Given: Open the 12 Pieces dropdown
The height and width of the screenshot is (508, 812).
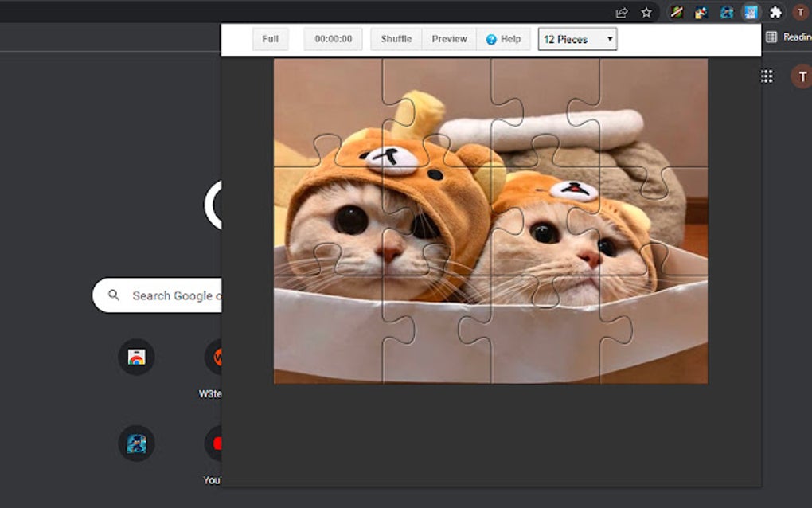Looking at the screenshot, I should 572,38.
